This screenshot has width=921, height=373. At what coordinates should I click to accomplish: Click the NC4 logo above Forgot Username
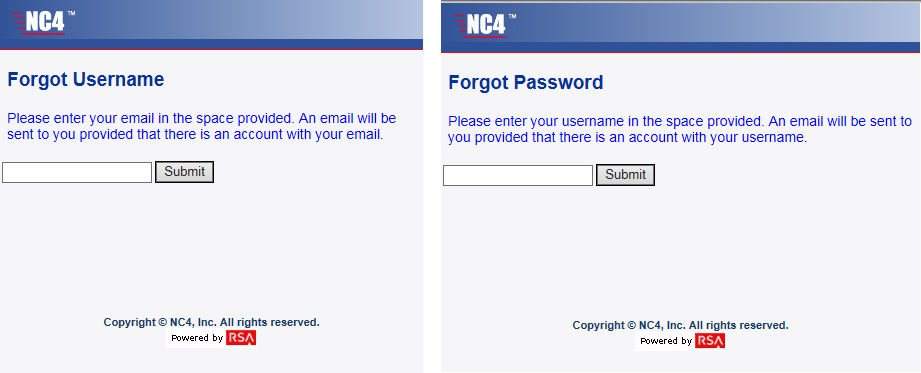pyautogui.click(x=39, y=23)
